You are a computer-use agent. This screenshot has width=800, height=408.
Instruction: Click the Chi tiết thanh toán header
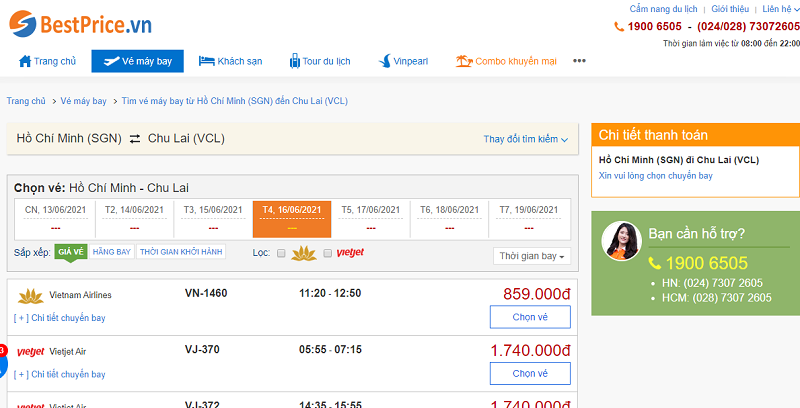(x=695, y=135)
